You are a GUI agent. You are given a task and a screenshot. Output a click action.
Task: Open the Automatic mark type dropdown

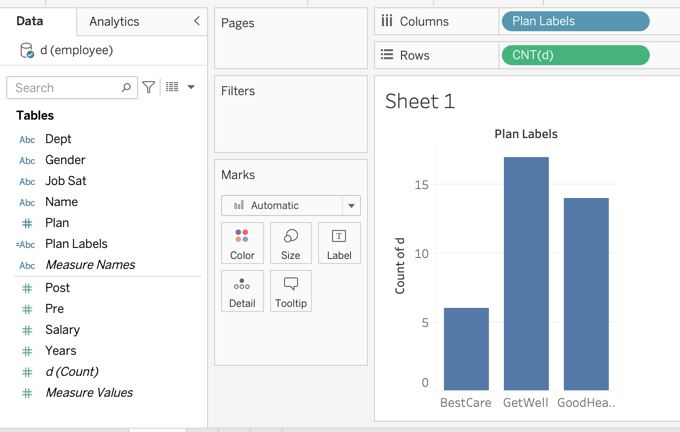290,205
